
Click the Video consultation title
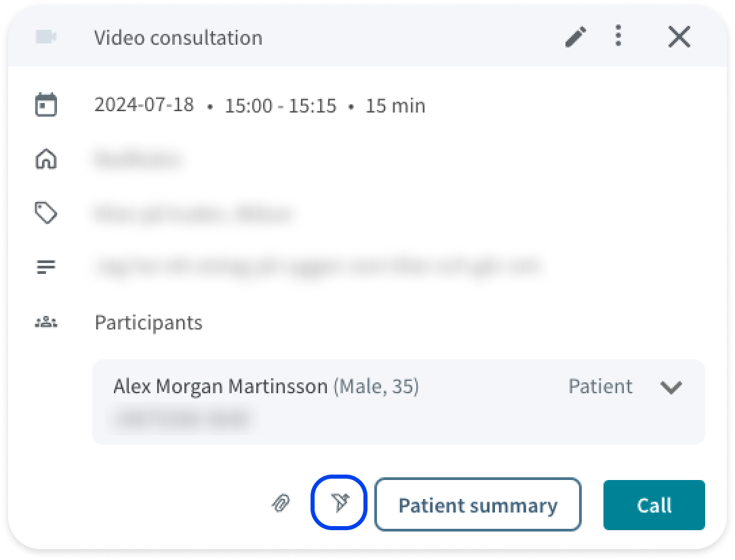point(178,37)
